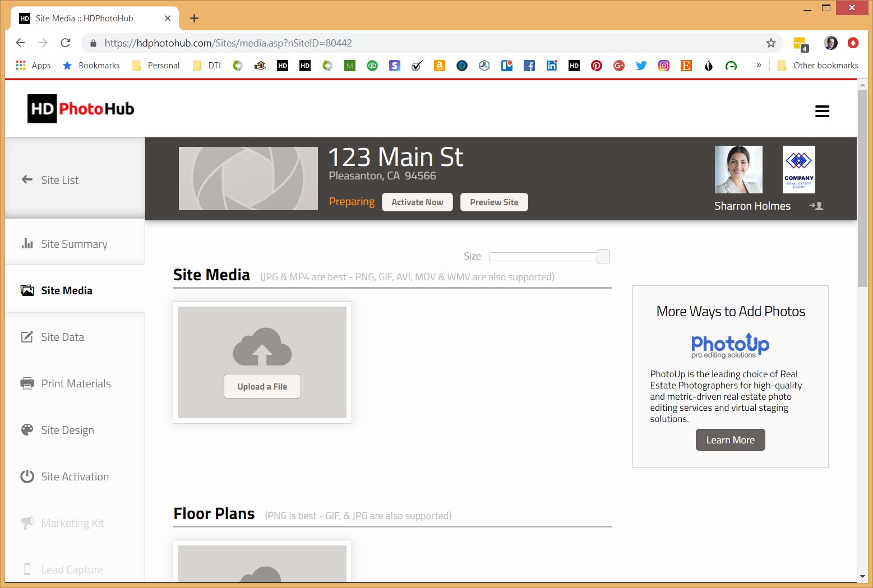Open the purple S bookmark icon
The height and width of the screenshot is (588, 873).
click(x=395, y=66)
